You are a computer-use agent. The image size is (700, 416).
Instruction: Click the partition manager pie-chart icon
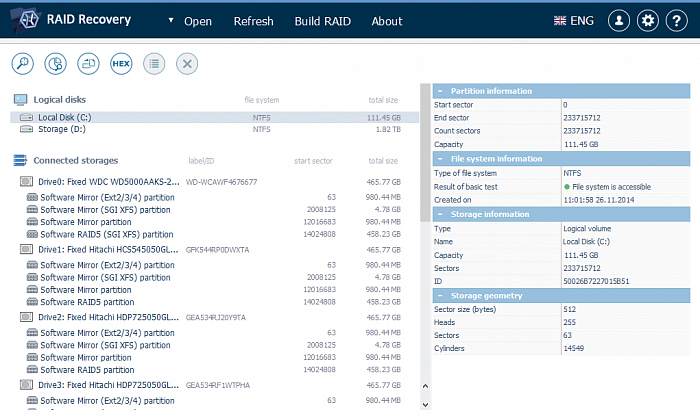pos(55,63)
